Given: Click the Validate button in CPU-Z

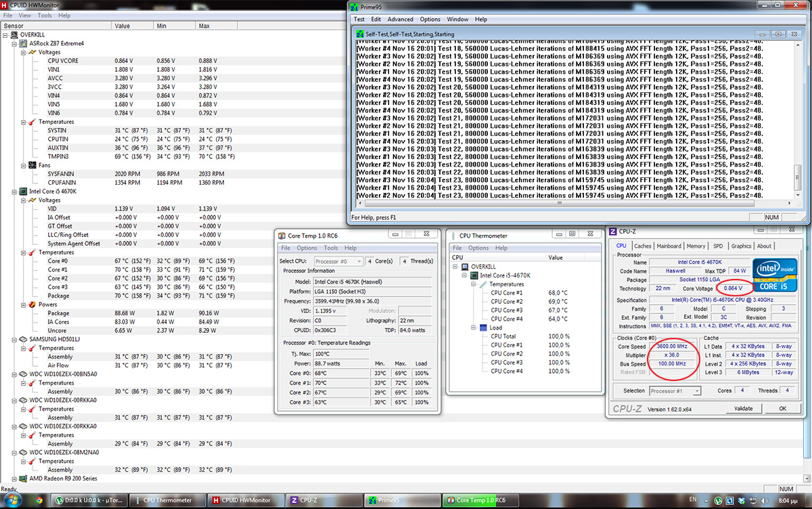Looking at the screenshot, I should click(x=743, y=408).
